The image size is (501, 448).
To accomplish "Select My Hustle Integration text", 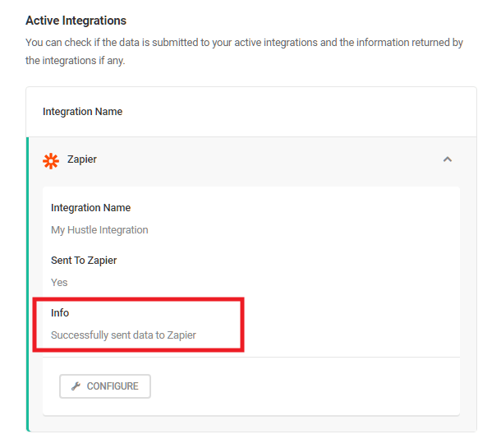I will click(99, 230).
